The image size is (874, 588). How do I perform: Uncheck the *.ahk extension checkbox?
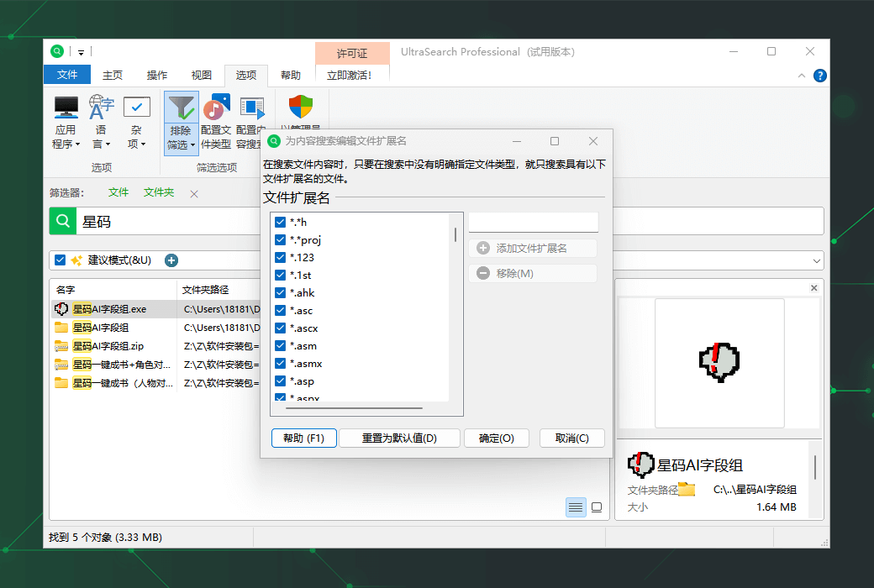[281, 292]
